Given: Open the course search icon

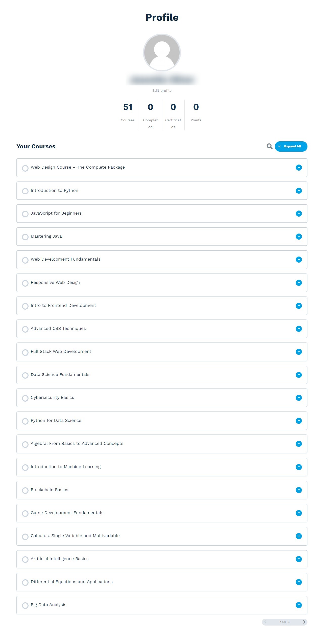Looking at the screenshot, I should click(269, 146).
